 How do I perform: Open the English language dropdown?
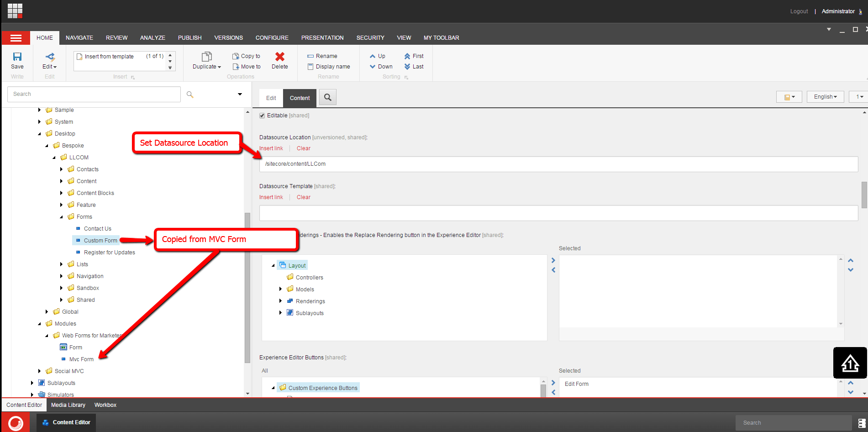click(x=825, y=96)
